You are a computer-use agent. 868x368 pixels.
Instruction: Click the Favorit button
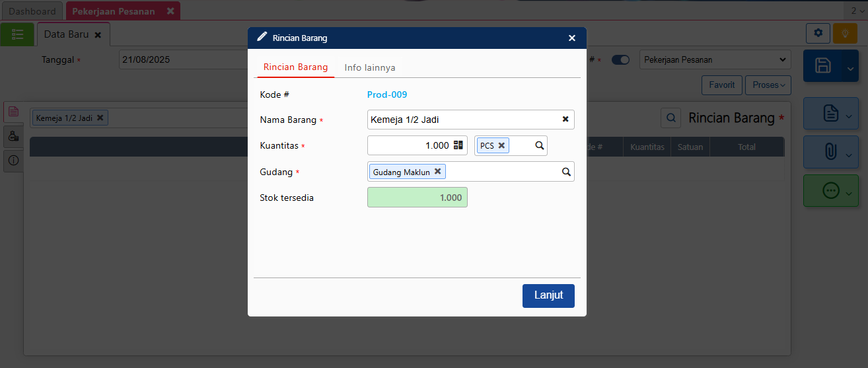click(x=721, y=85)
